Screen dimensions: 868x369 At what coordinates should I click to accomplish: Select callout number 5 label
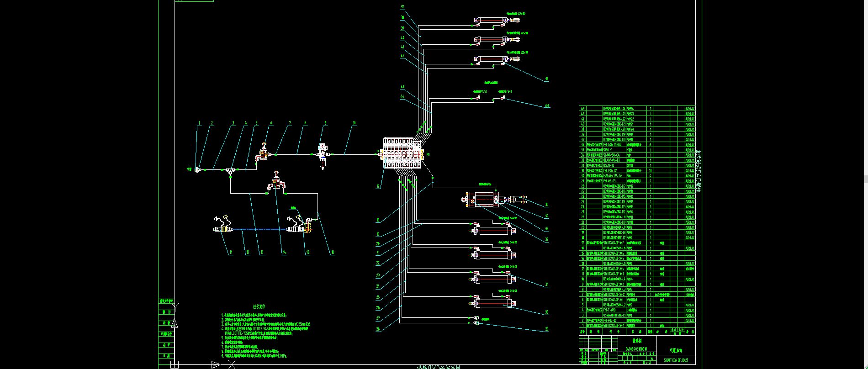257,123
